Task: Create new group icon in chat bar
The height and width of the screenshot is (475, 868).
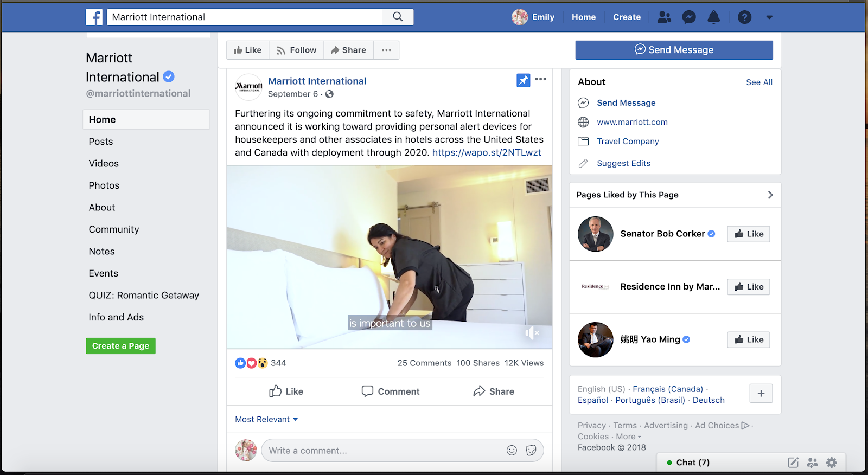Action: (812, 463)
